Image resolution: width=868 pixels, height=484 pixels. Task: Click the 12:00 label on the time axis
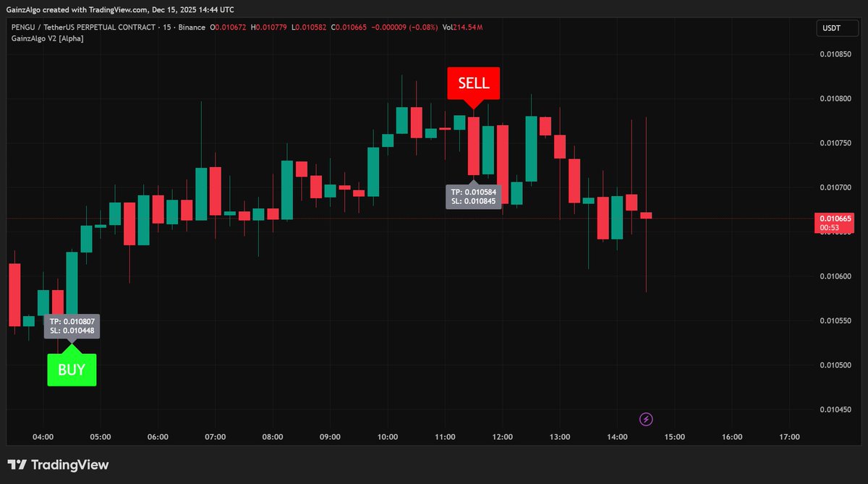coord(502,436)
